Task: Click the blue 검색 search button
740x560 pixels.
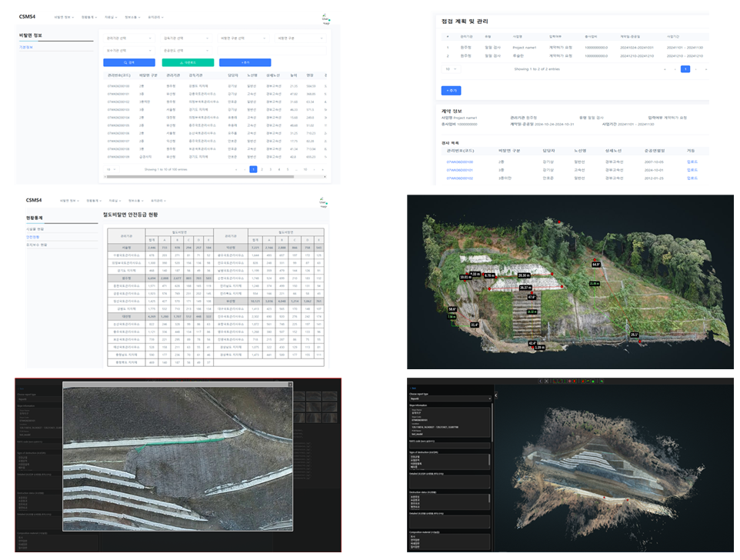Action: coord(129,62)
